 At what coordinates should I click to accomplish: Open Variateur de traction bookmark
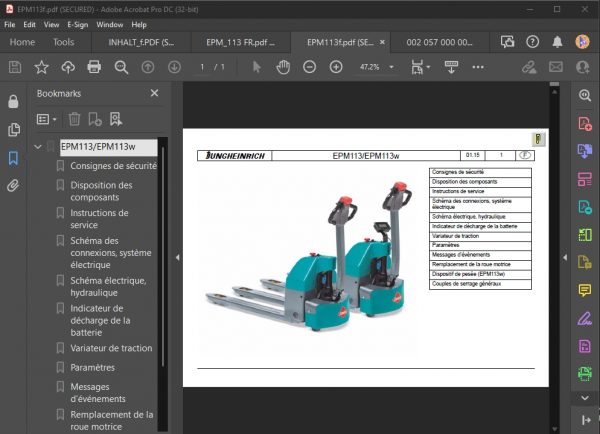click(111, 348)
